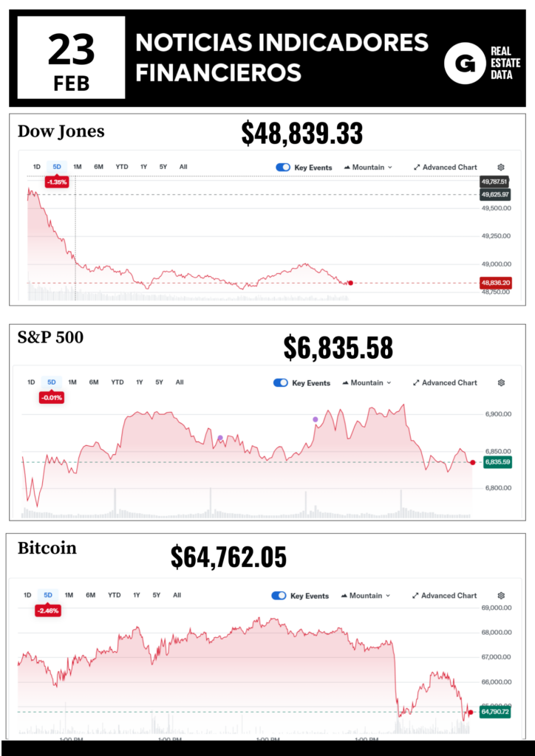The height and width of the screenshot is (756, 535).
Task: Click first purple event dot on S&P chart
Action: pos(220,438)
